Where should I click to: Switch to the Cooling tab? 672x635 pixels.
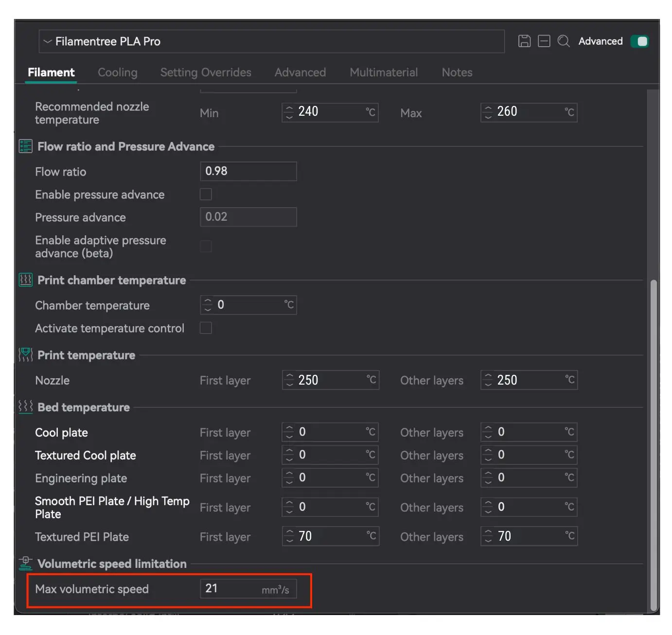pyautogui.click(x=117, y=72)
